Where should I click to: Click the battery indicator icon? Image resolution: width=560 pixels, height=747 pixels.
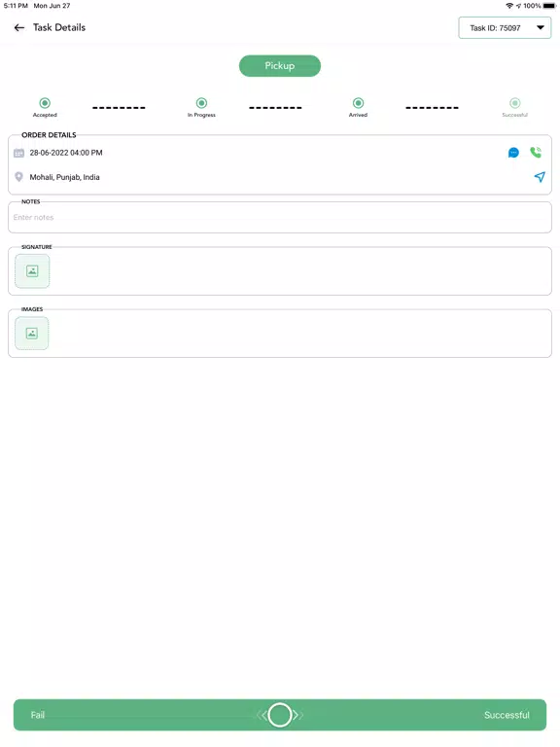coord(549,6)
